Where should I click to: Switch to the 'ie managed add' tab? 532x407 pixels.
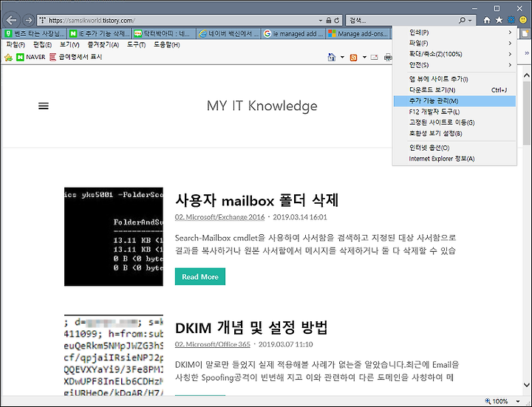click(293, 34)
